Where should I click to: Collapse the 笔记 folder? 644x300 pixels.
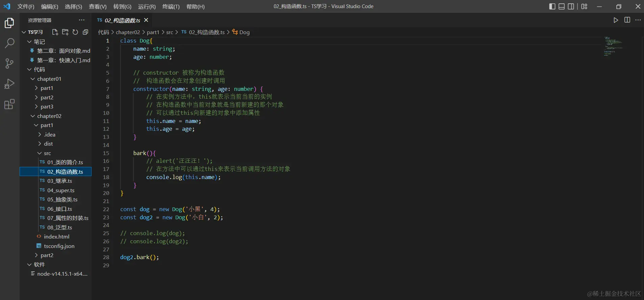click(x=29, y=42)
